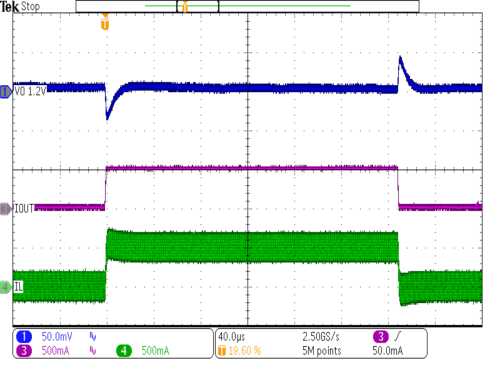Click the channel 3 IOUT ground marker
Viewport: 500px width, 375px height.
6,209
